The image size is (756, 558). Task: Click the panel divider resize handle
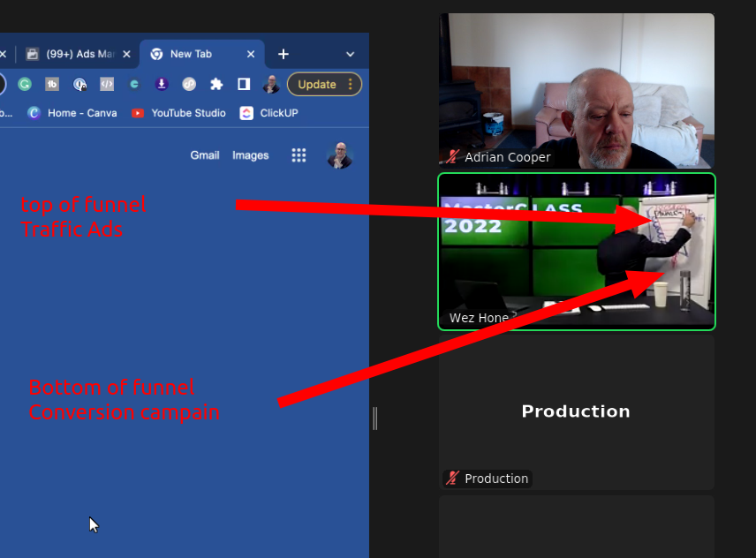click(x=375, y=418)
